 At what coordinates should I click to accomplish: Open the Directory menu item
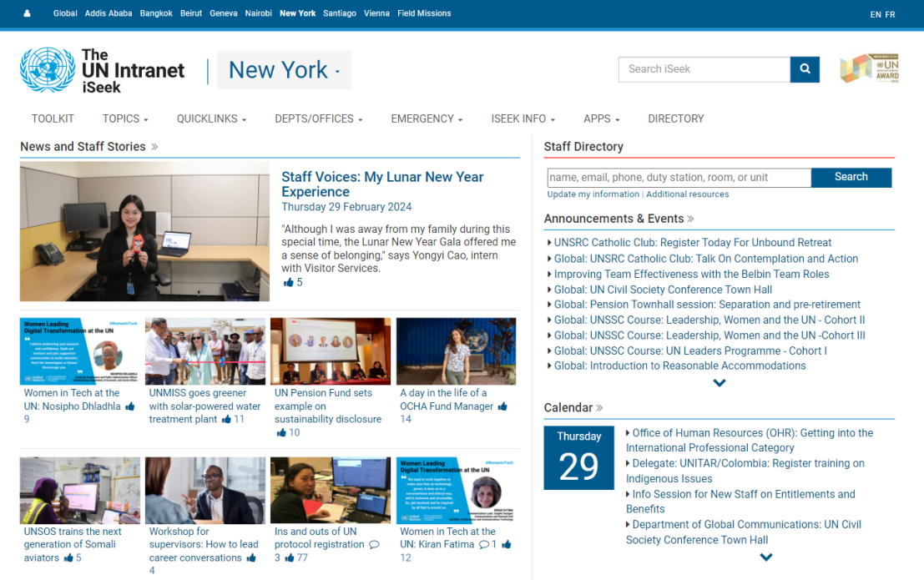[675, 119]
